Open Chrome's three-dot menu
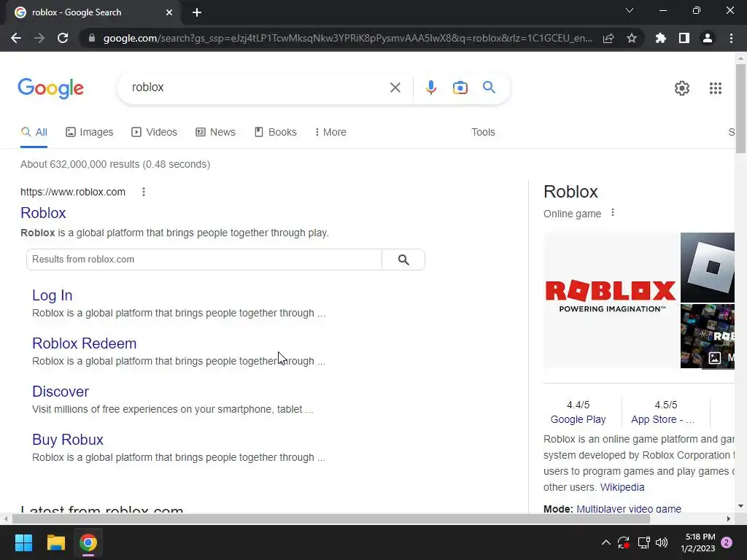This screenshot has width=747, height=560. [x=731, y=38]
